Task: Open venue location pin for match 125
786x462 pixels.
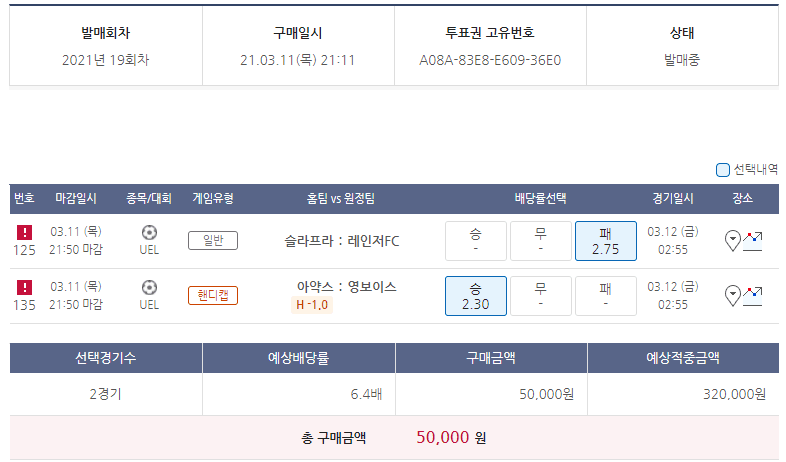Action: [733, 240]
